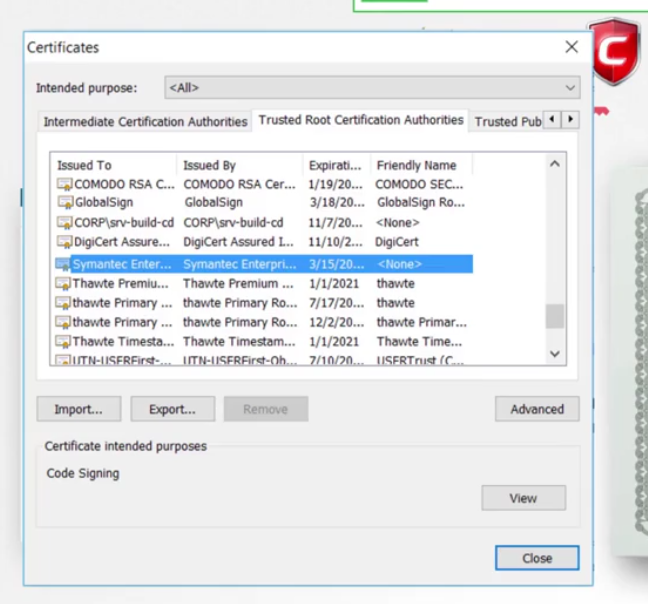This screenshot has height=604, width=648.
Task: Click the COMODO RSA certificate icon
Action: point(64,184)
